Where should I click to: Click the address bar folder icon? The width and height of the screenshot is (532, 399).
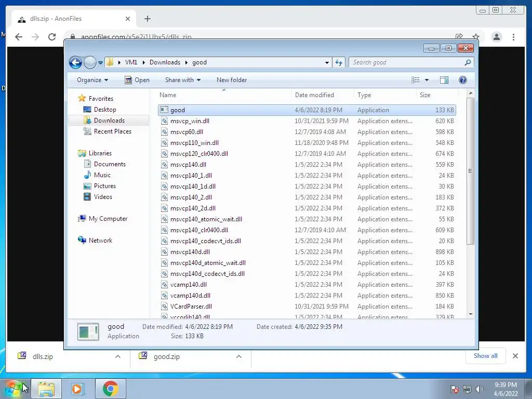(x=110, y=62)
